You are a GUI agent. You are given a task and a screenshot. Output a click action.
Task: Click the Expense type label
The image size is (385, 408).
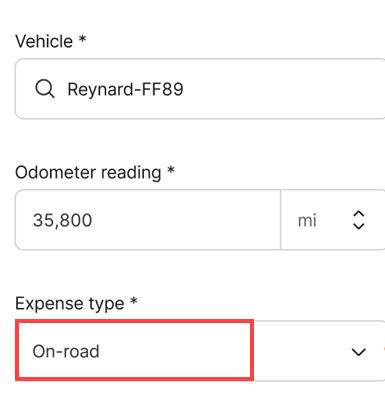point(69,304)
